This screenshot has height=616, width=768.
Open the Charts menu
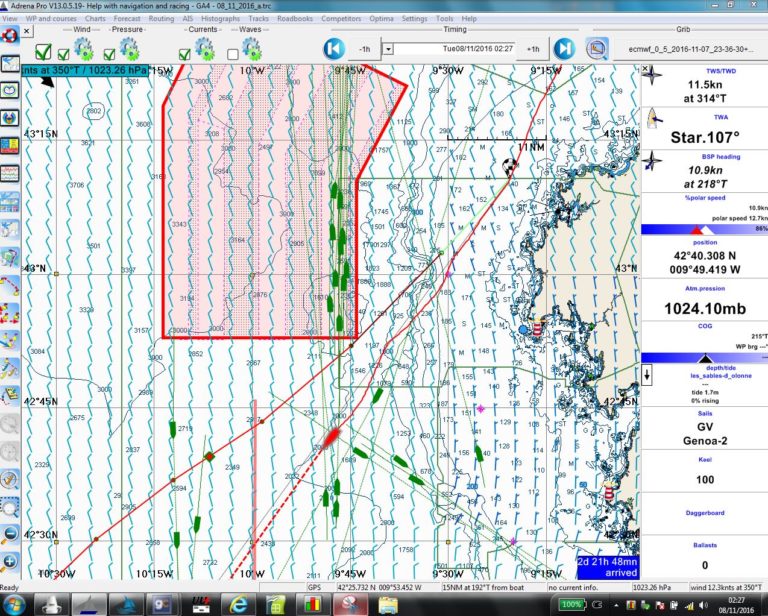[x=95, y=19]
